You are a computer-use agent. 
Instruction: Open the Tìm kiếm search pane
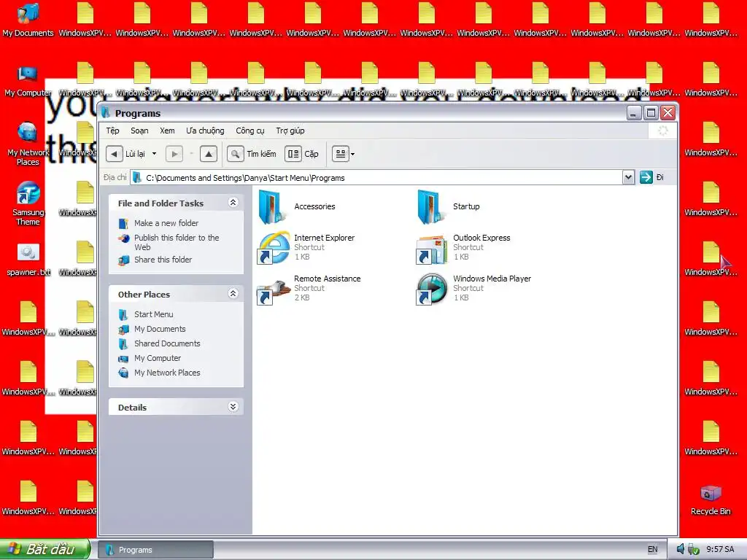click(252, 154)
